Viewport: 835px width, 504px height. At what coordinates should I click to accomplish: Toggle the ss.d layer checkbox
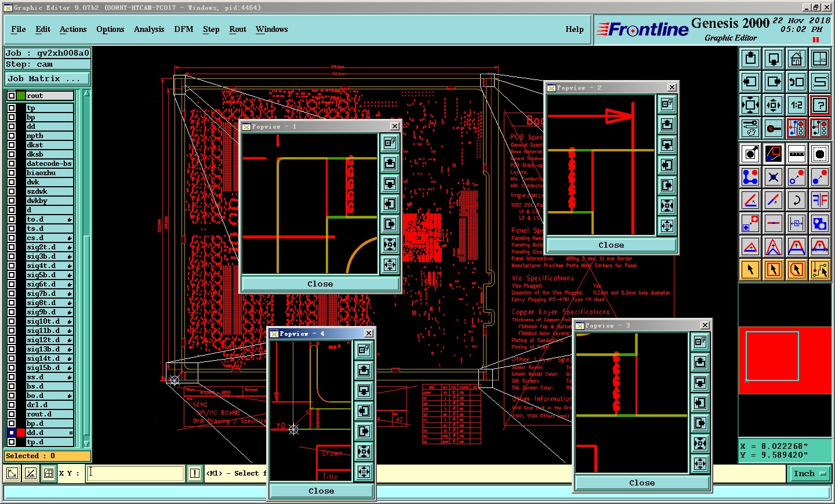click(11, 377)
